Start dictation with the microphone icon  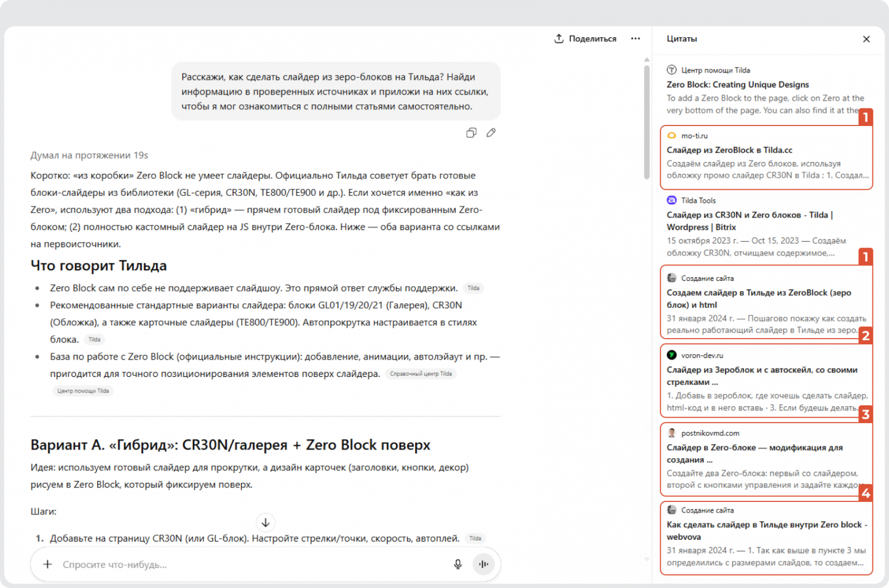[x=458, y=564]
